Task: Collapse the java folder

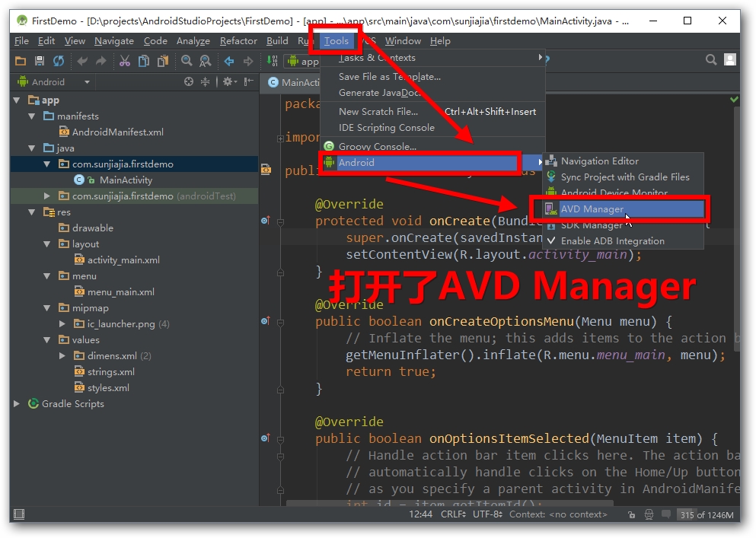Action: (x=32, y=148)
